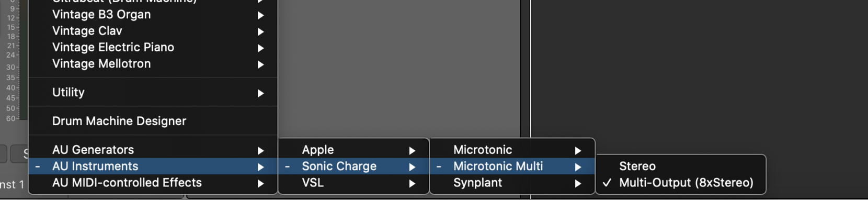Expand AU MIDI-controlled Effects arrow
868x200 pixels.
click(260, 183)
